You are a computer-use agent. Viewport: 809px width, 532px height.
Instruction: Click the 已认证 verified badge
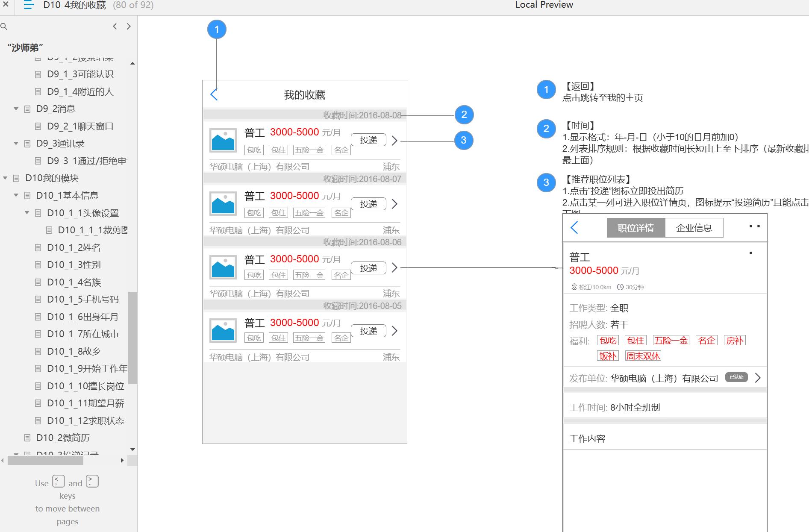tap(736, 377)
